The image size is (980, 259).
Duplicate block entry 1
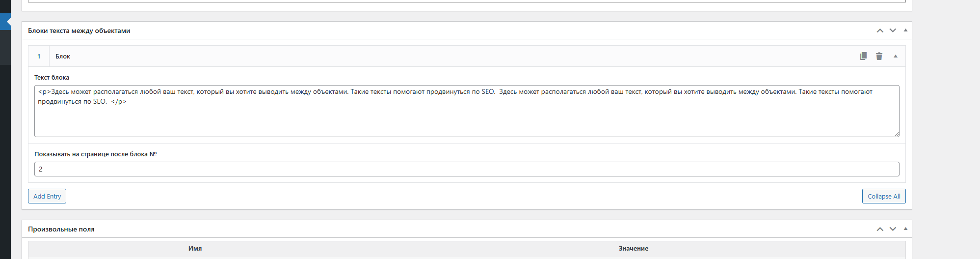pyautogui.click(x=863, y=56)
